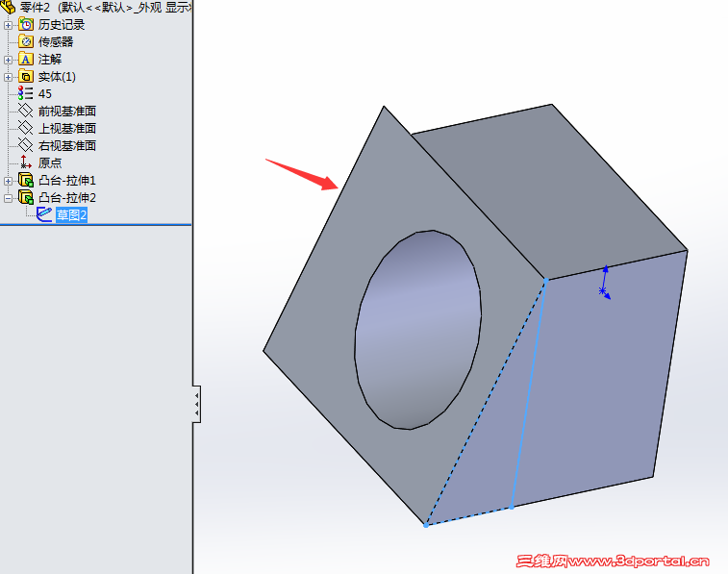Expand the 注解 tree node

(x=8, y=60)
